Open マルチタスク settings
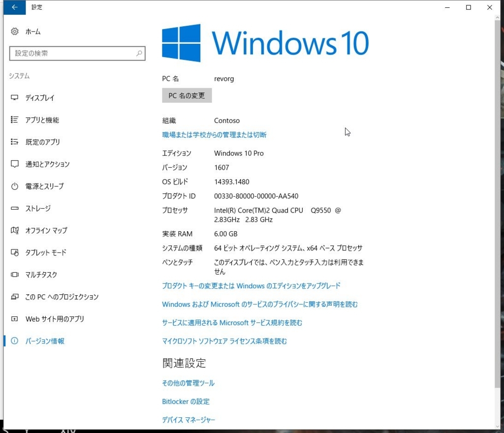504x433 pixels. point(41,275)
